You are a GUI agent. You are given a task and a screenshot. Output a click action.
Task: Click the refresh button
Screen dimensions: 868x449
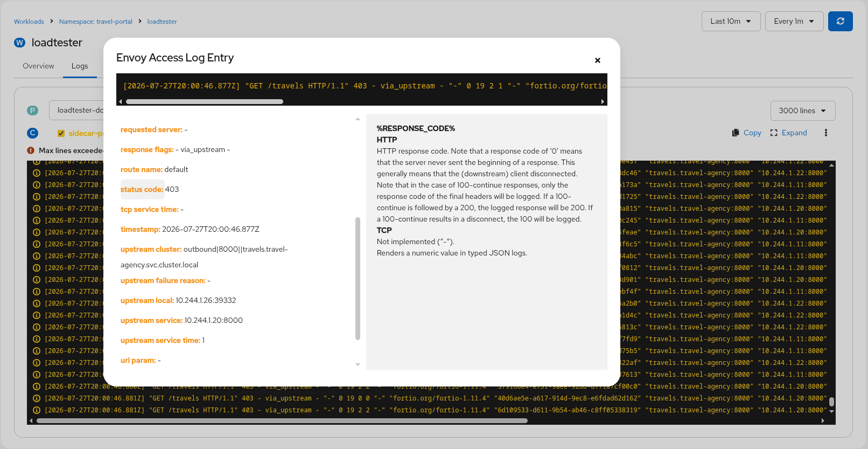pos(841,22)
